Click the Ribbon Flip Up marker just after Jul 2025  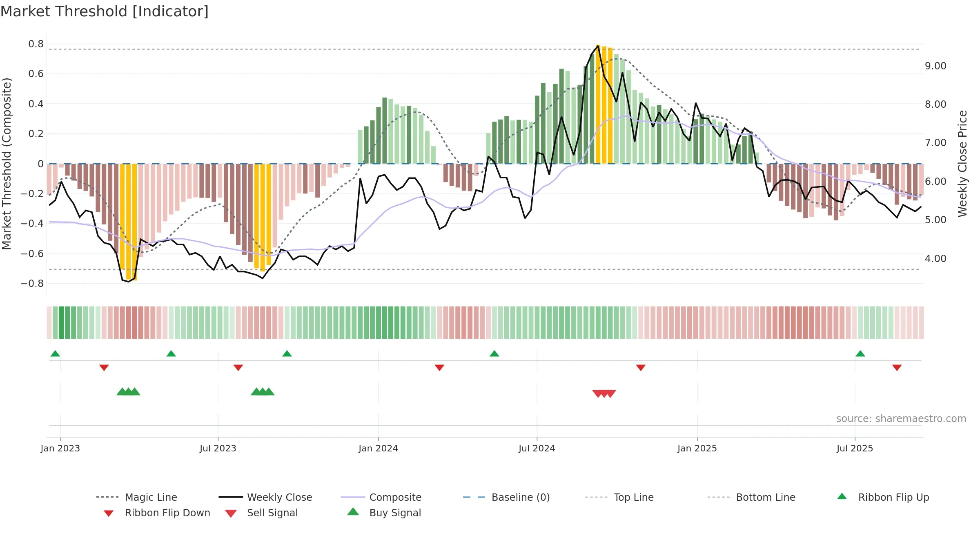tap(860, 353)
